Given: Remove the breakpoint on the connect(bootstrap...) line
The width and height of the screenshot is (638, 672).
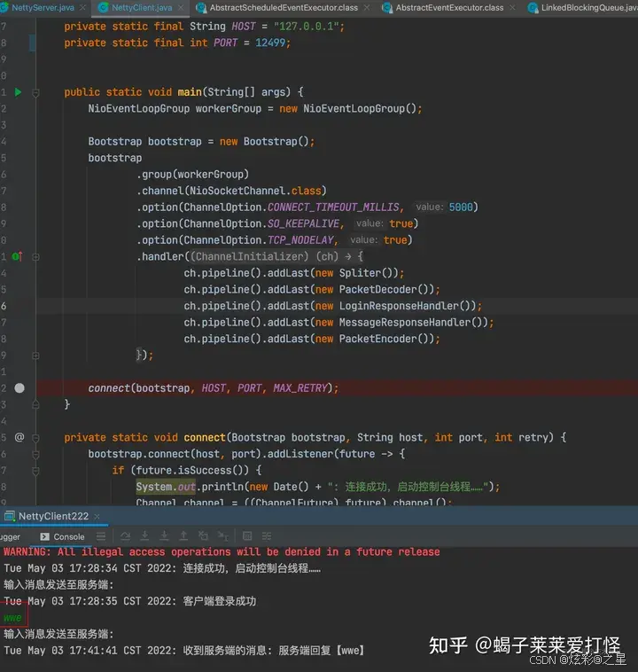Looking at the screenshot, I should tap(19, 388).
